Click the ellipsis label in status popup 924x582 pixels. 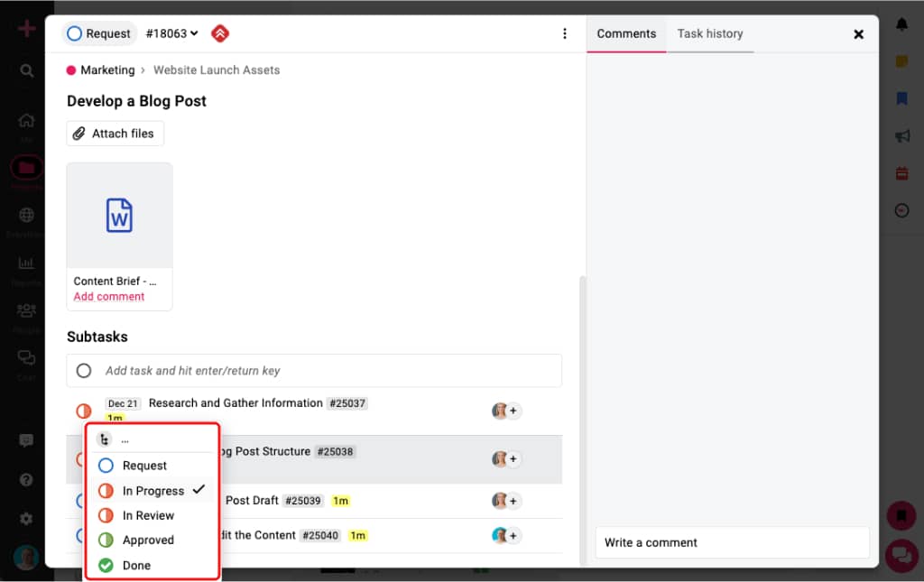click(x=125, y=440)
